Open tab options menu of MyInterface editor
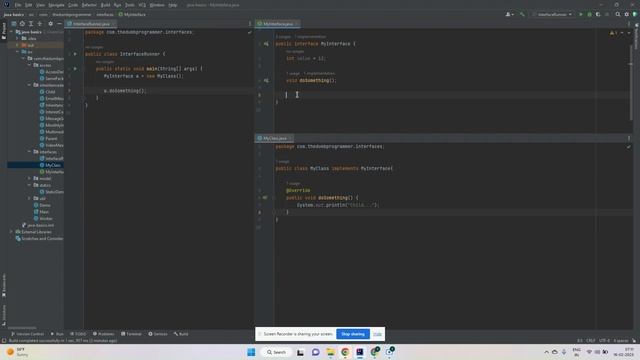 [629, 24]
